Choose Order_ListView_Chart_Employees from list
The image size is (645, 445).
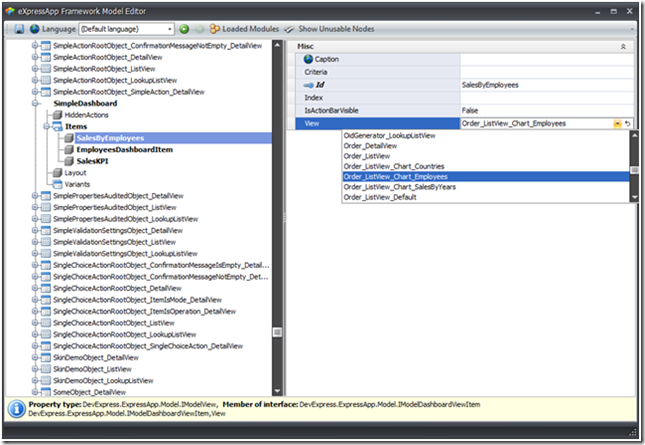[486, 176]
